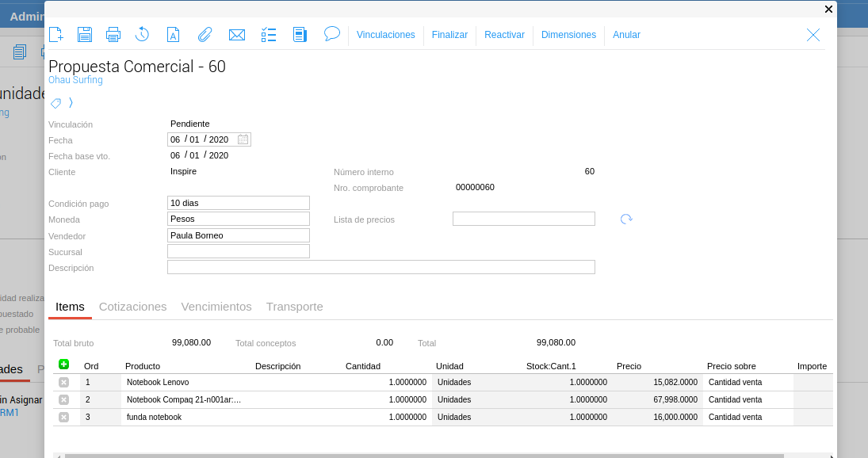Screen dimensions: 868x458
Task: Open the comments speech bubble icon
Action: click(332, 34)
